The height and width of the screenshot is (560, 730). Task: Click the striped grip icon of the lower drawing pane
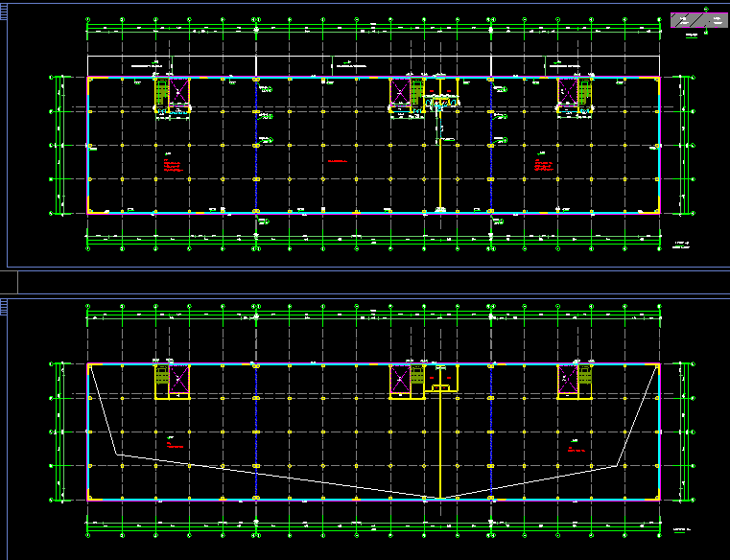(x=3, y=307)
